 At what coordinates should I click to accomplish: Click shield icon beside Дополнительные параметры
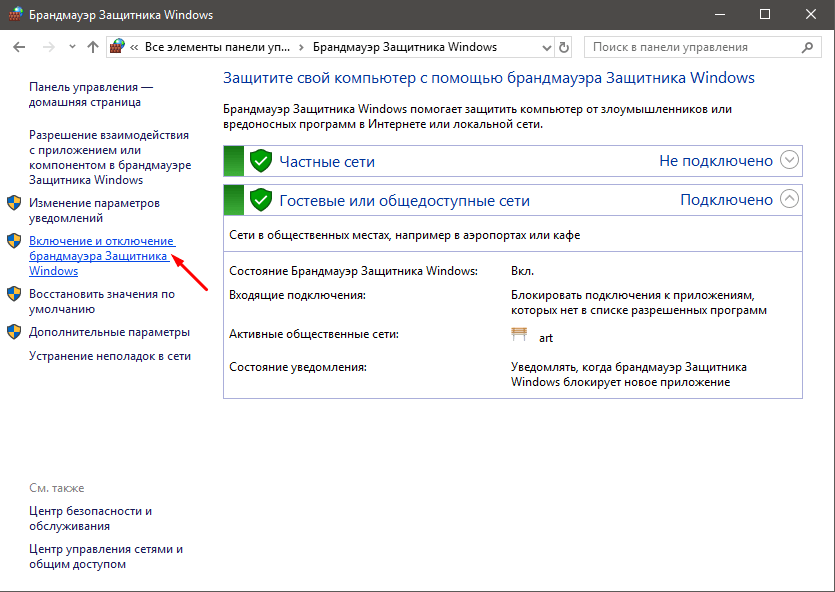tap(14, 332)
